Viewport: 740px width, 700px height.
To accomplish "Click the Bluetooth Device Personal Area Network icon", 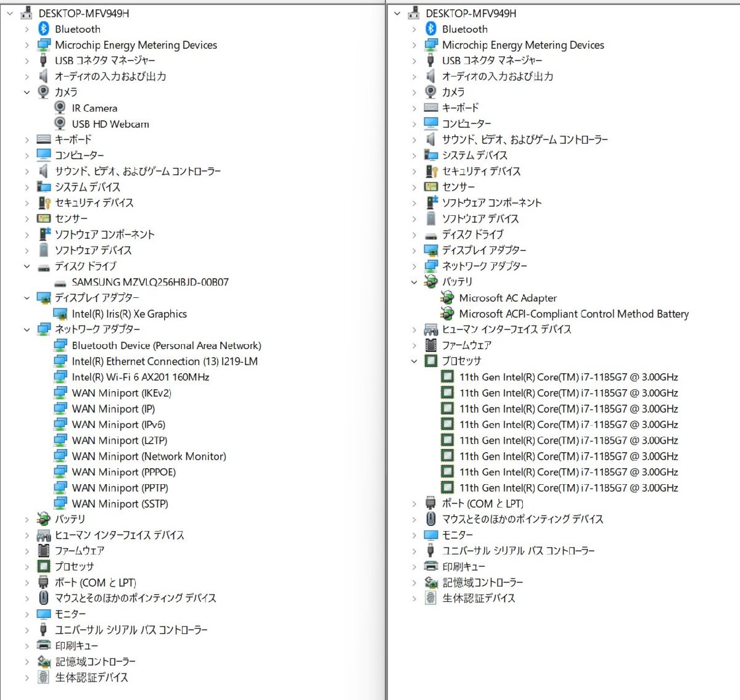I will point(60,345).
